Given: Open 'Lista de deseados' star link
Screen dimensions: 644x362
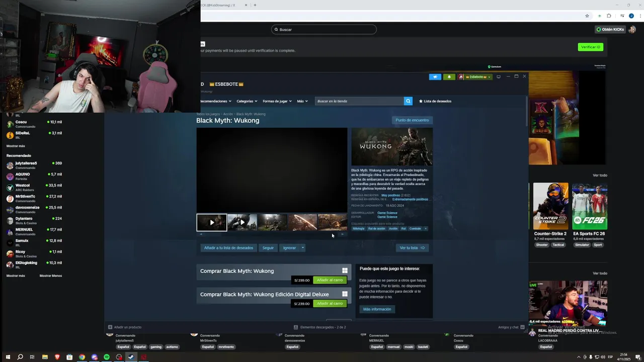Looking at the screenshot, I should [x=435, y=101].
